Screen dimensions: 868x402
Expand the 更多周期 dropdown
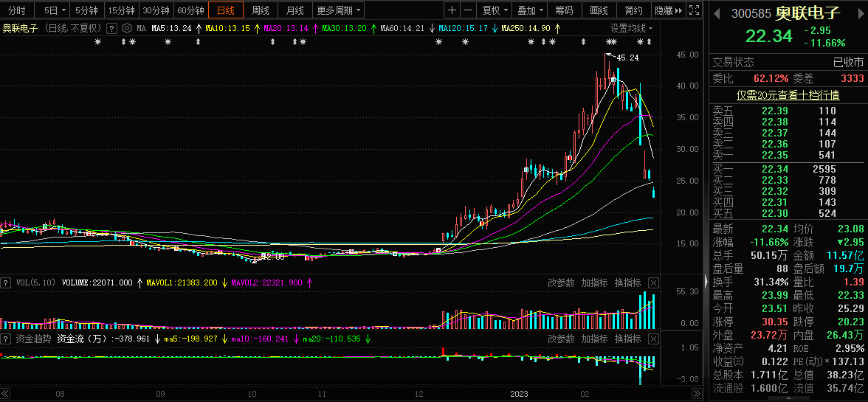click(x=339, y=10)
